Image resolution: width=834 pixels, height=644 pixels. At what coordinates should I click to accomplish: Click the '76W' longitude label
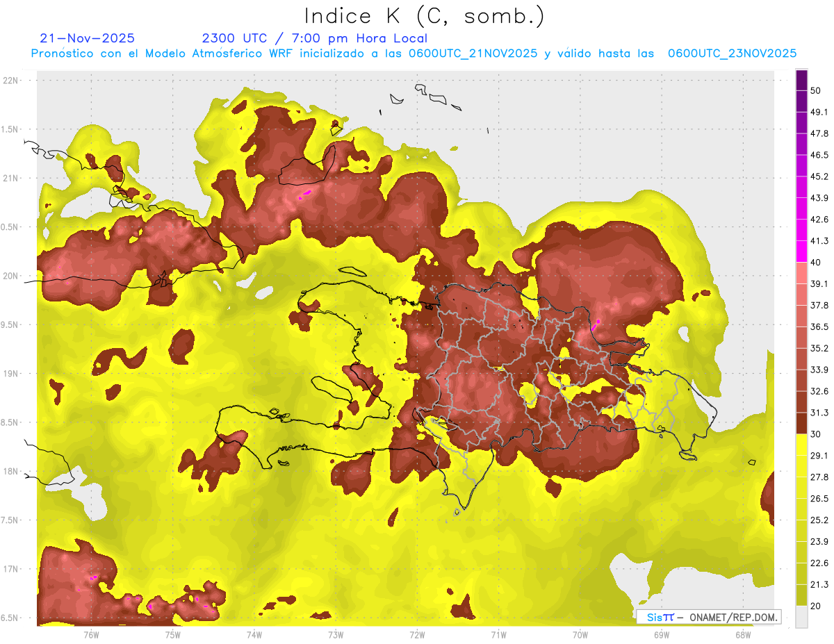pos(91,634)
